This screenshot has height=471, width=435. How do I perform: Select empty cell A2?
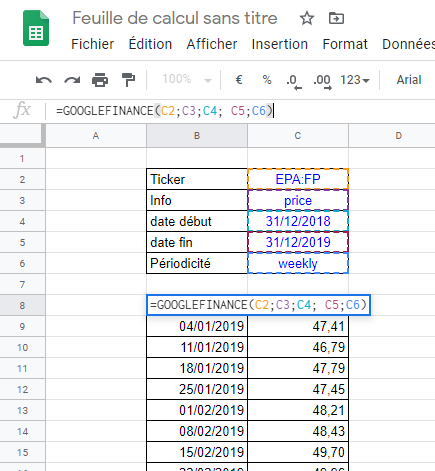(96, 179)
